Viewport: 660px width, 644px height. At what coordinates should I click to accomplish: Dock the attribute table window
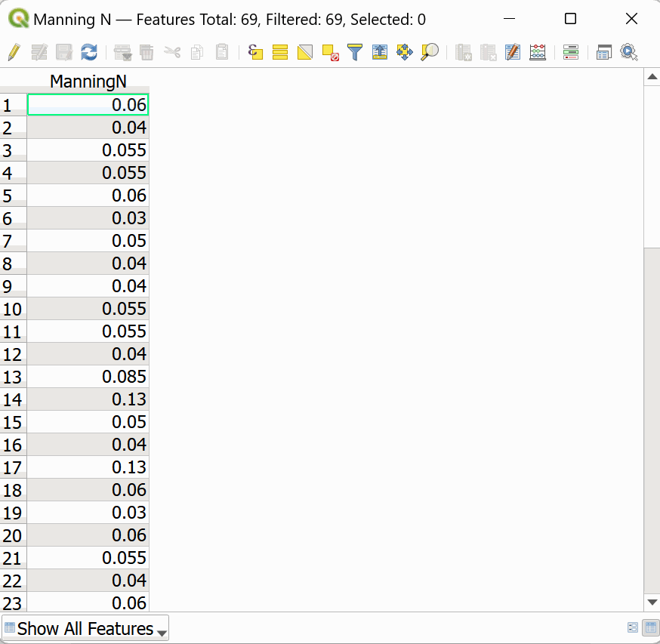pyautogui.click(x=603, y=52)
